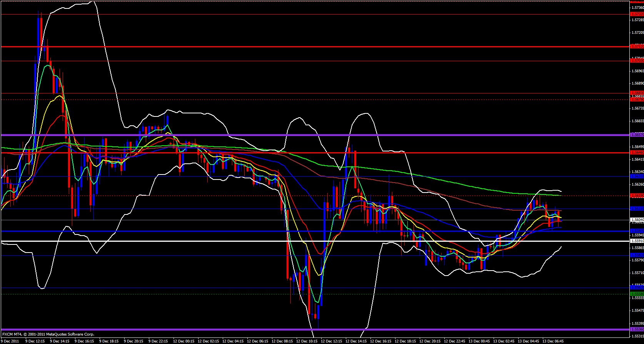644x344 pixels.
Task: Select the red 1.56190 dashed-line price tag
Action: (x=637, y=196)
